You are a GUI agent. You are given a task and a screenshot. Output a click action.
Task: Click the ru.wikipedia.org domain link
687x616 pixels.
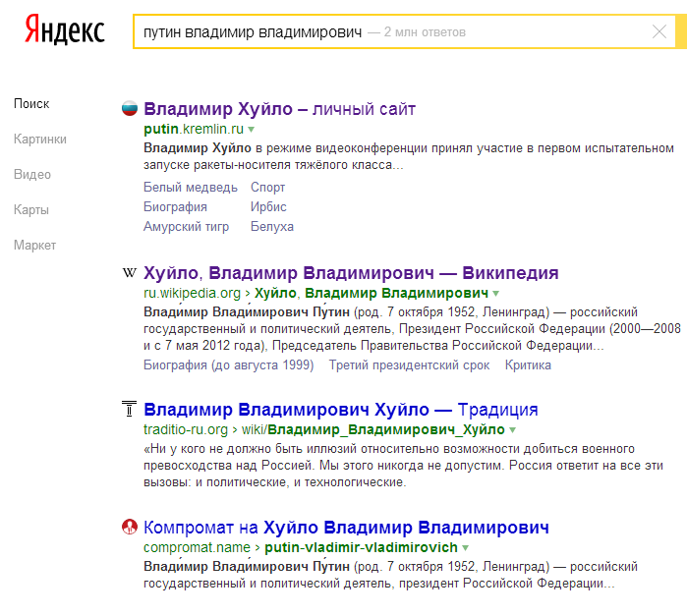click(x=192, y=293)
